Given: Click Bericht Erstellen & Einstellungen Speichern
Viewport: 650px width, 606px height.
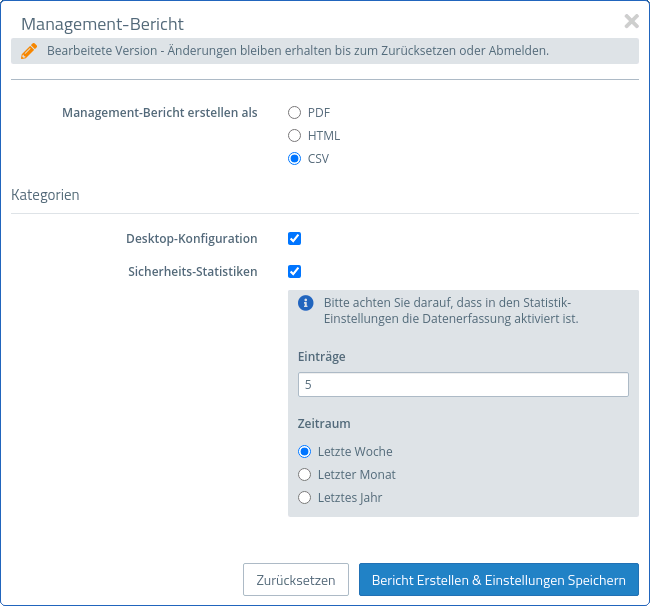Looking at the screenshot, I should point(498,580).
